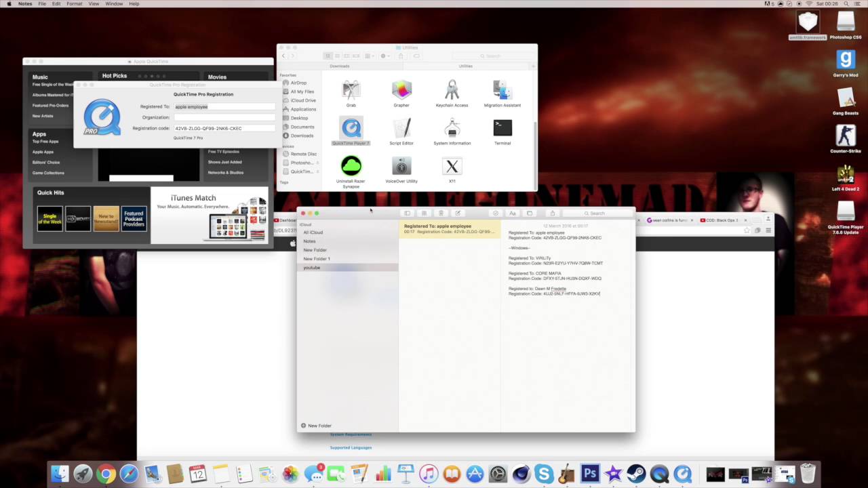Open Steam from the Dock
The width and height of the screenshot is (868, 488).
636,474
